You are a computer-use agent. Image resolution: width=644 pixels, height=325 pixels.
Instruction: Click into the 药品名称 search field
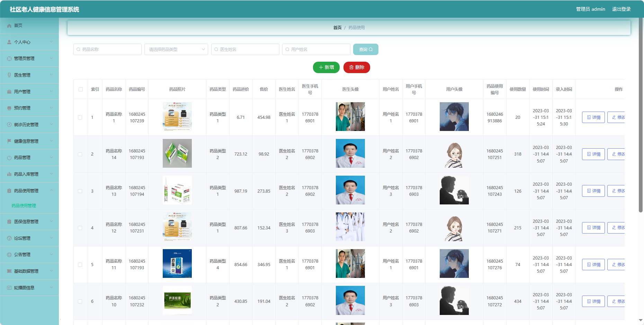click(107, 50)
